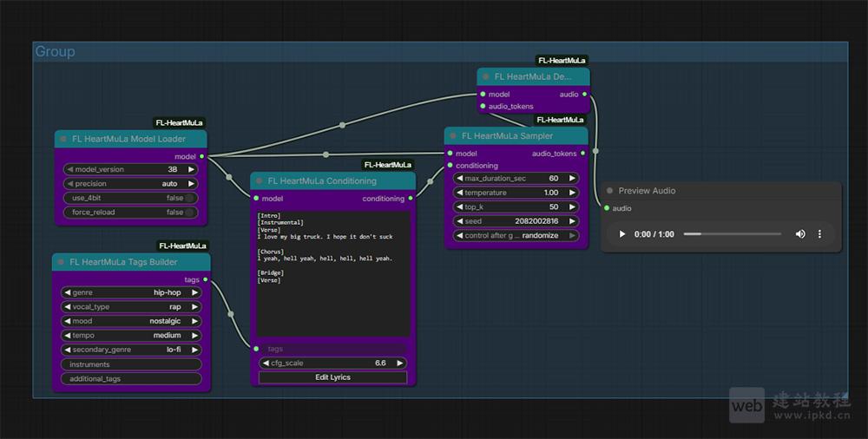Open audio player more options menu

pos(819,234)
